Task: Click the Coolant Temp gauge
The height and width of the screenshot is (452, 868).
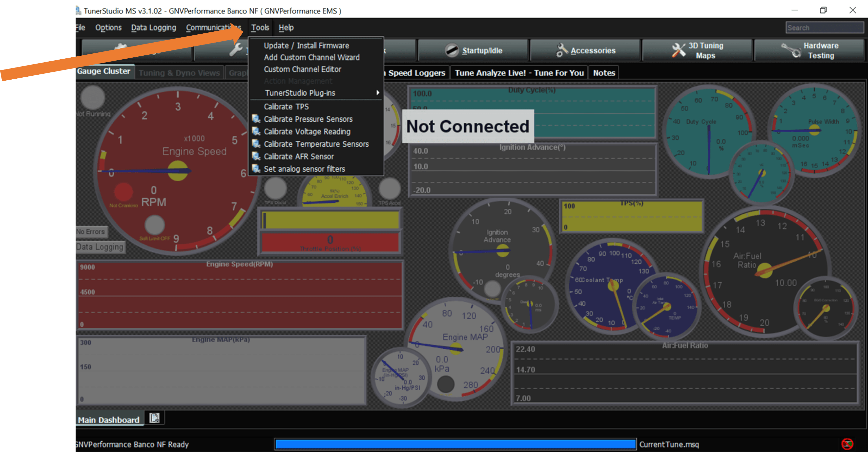Action: [x=613, y=286]
